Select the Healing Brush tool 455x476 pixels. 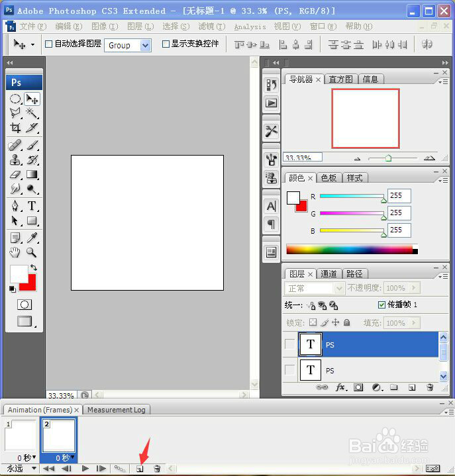[x=15, y=146]
